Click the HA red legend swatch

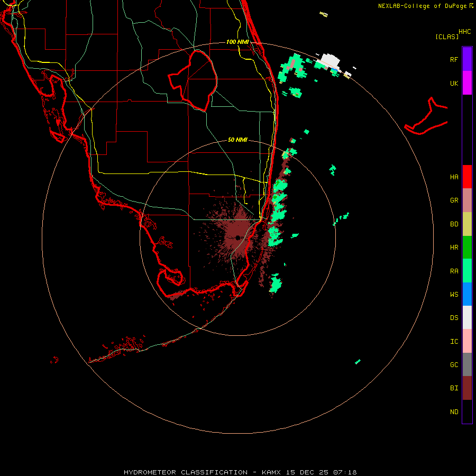[x=467, y=177]
